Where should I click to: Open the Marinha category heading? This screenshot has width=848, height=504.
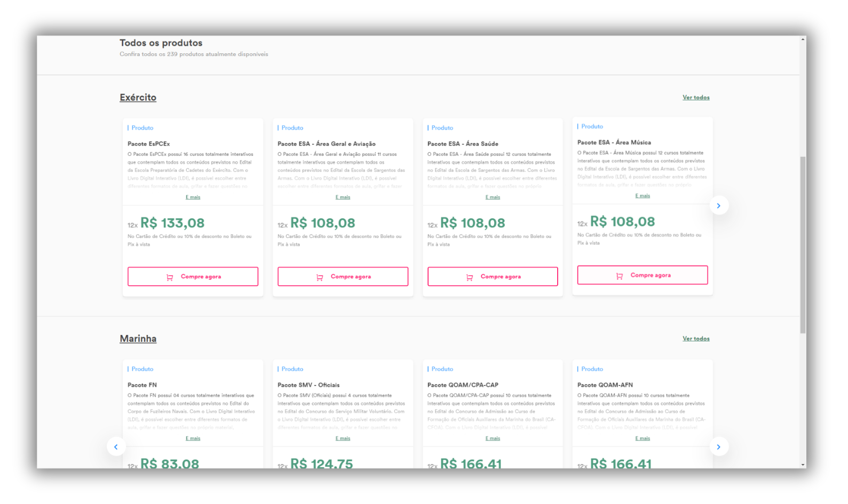pyautogui.click(x=138, y=339)
